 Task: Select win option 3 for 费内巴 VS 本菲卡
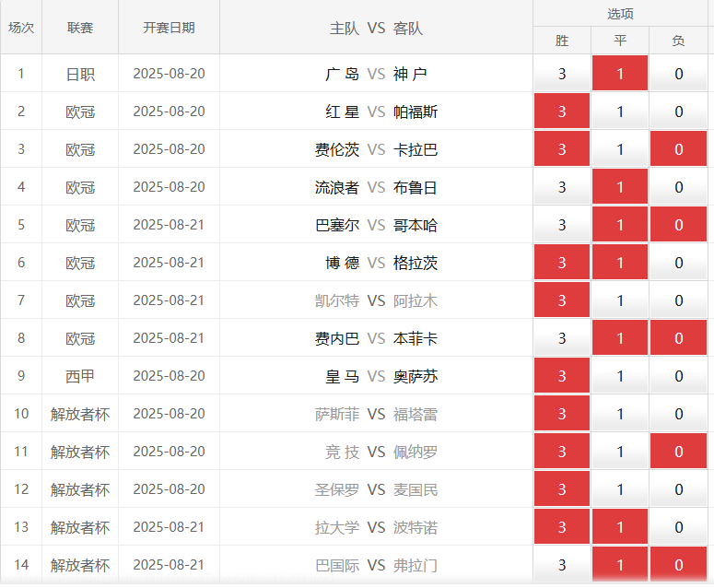coord(562,338)
